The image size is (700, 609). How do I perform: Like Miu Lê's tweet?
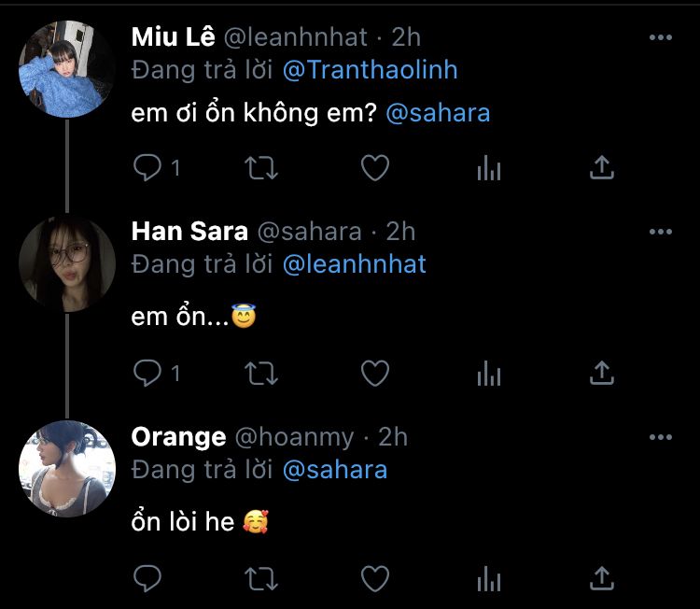click(375, 168)
